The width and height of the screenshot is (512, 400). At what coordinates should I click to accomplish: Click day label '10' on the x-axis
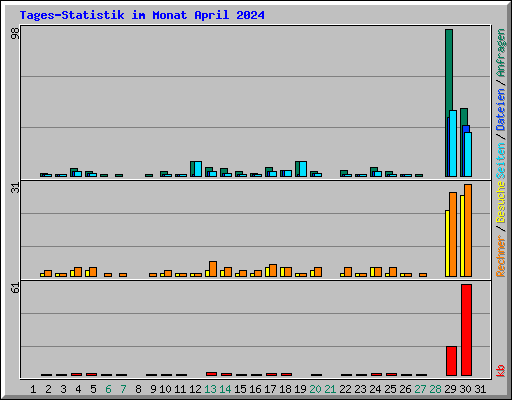(165, 389)
